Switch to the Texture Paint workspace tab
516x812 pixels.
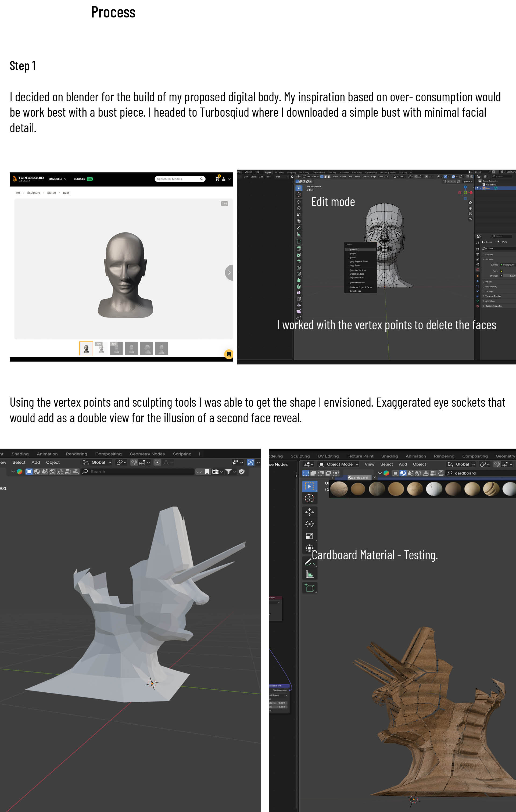point(360,456)
